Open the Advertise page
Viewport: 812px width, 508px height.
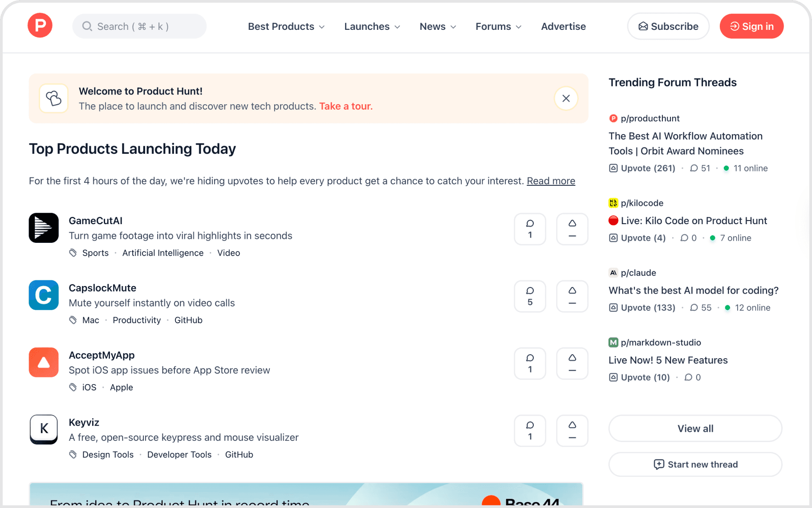pyautogui.click(x=563, y=27)
